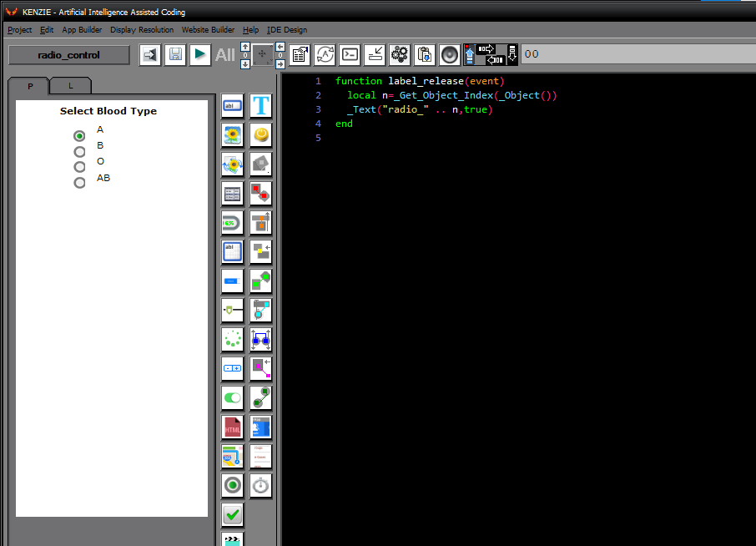The width and height of the screenshot is (756, 546).
Task: Open the IDE Design menu
Action: (x=287, y=30)
